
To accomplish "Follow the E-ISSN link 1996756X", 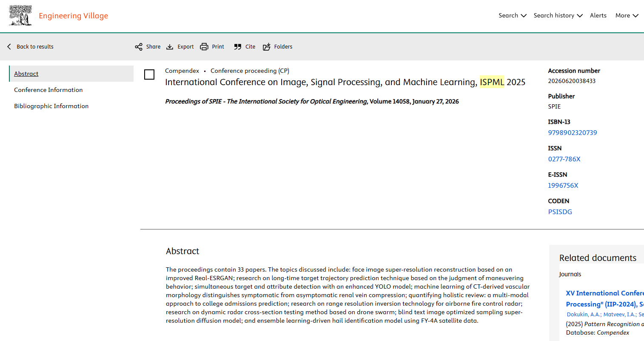I will 563,186.
